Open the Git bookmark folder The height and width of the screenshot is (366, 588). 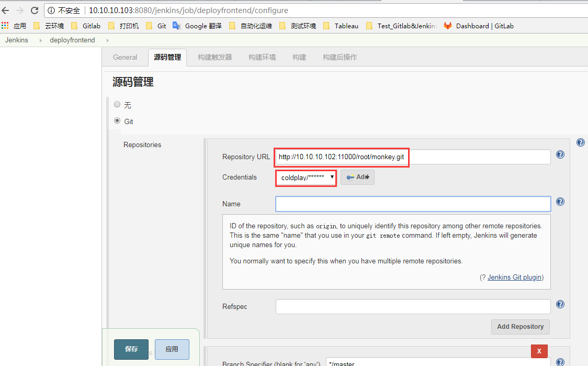[x=156, y=26]
